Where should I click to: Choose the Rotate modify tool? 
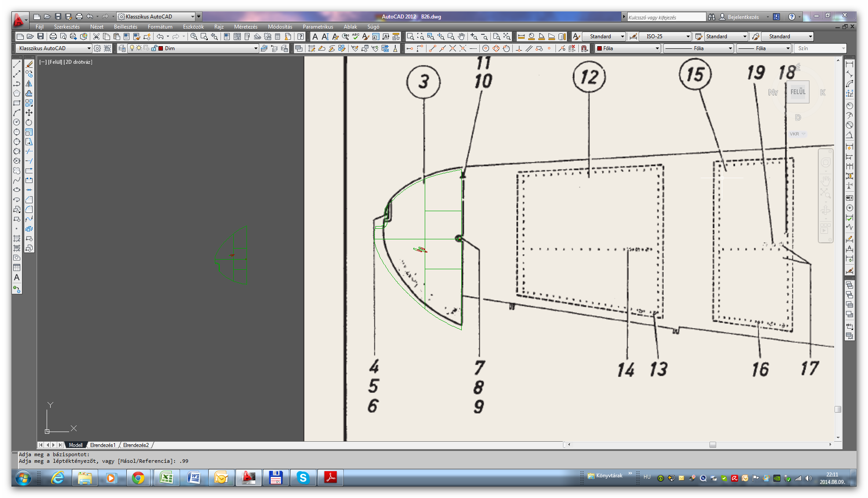tap(29, 122)
